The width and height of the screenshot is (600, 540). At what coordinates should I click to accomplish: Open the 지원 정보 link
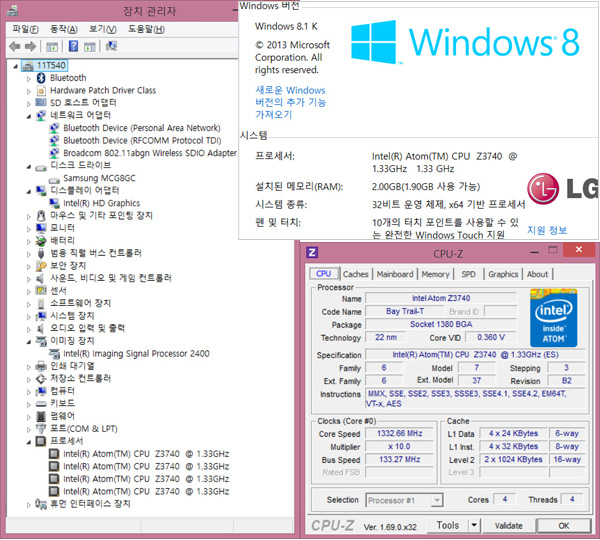coord(547,230)
